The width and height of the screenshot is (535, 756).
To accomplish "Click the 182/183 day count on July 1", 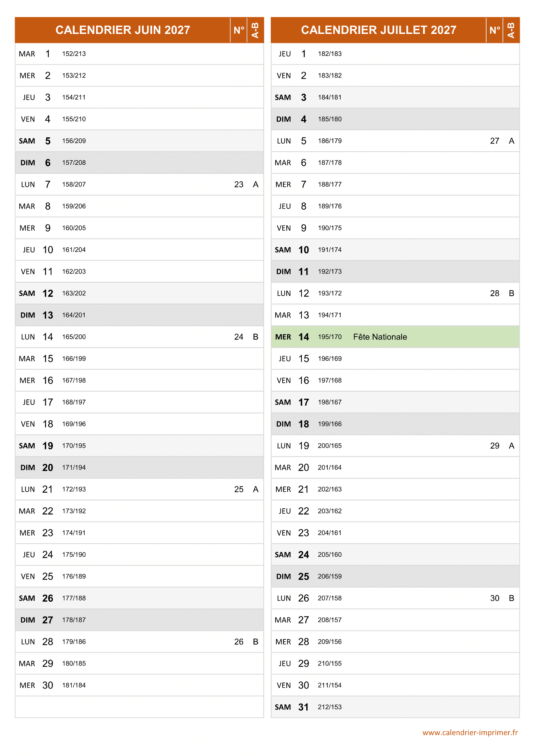I will coord(330,54).
